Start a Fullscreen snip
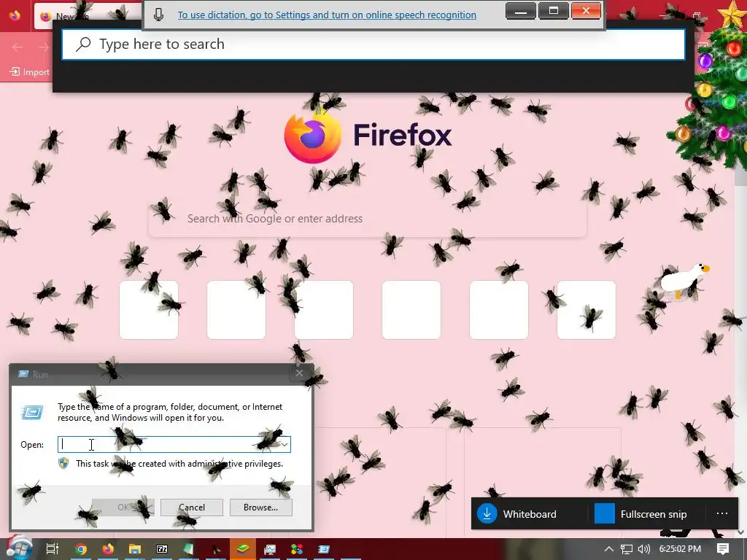The width and height of the screenshot is (747, 560). [x=640, y=514]
